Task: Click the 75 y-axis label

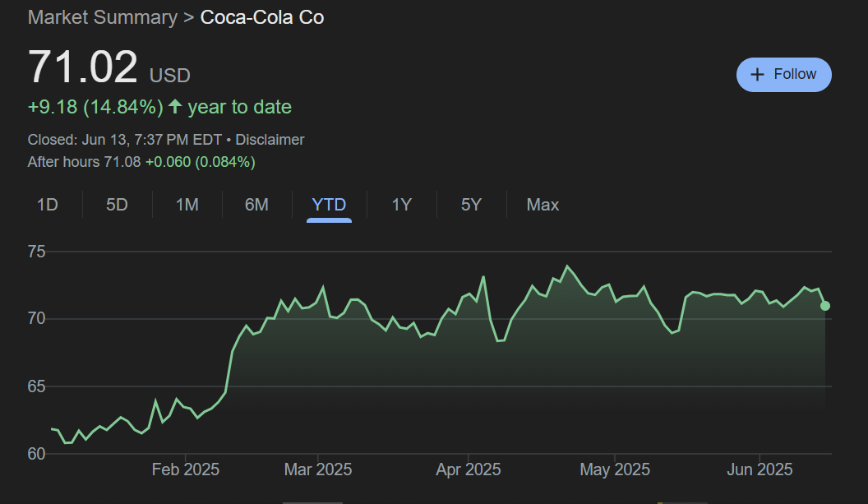Action: [x=36, y=252]
